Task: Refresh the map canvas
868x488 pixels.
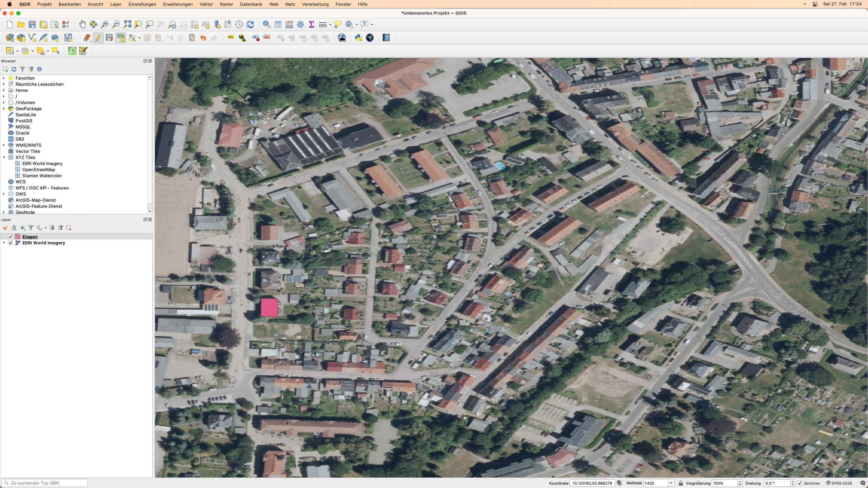Action: (x=250, y=24)
